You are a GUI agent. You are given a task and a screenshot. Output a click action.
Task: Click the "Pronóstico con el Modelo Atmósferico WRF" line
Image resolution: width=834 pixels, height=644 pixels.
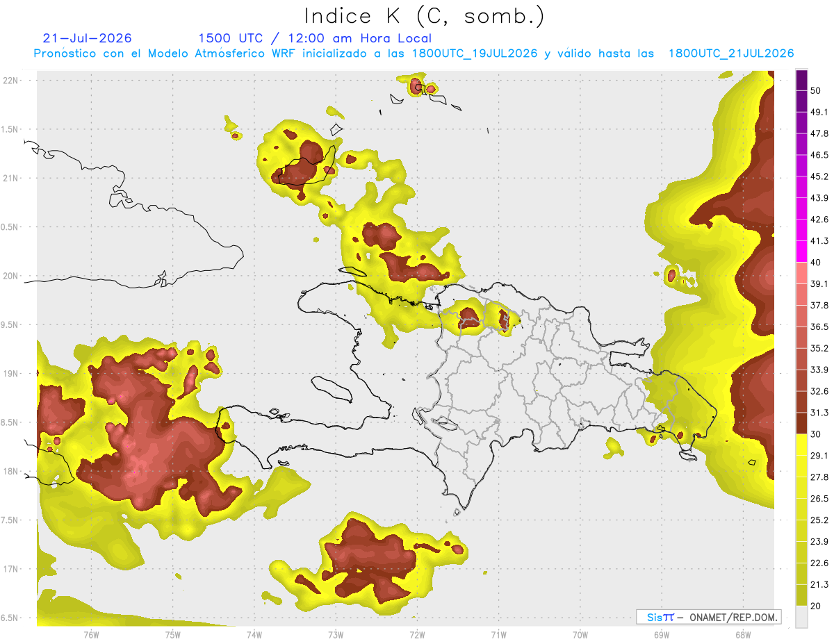pyautogui.click(x=414, y=53)
